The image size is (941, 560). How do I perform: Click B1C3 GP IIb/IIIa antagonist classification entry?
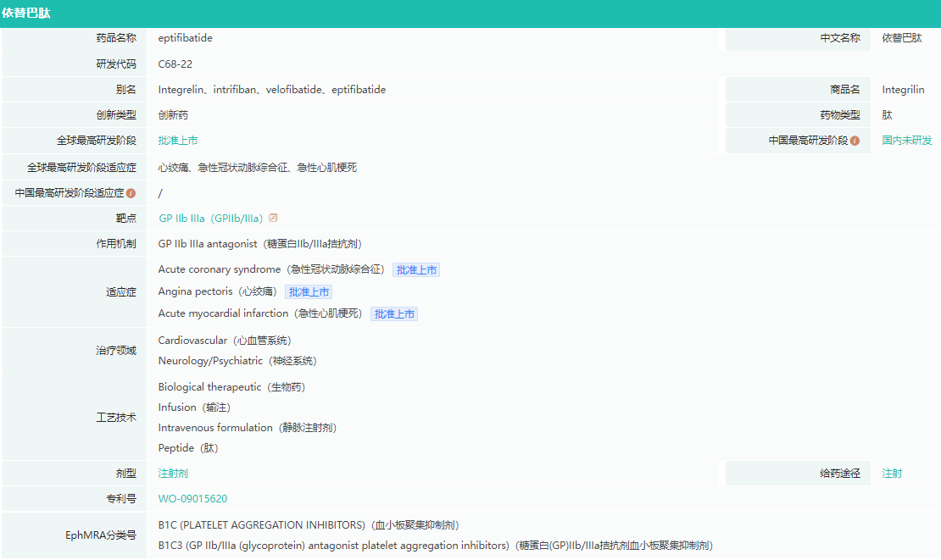point(435,546)
